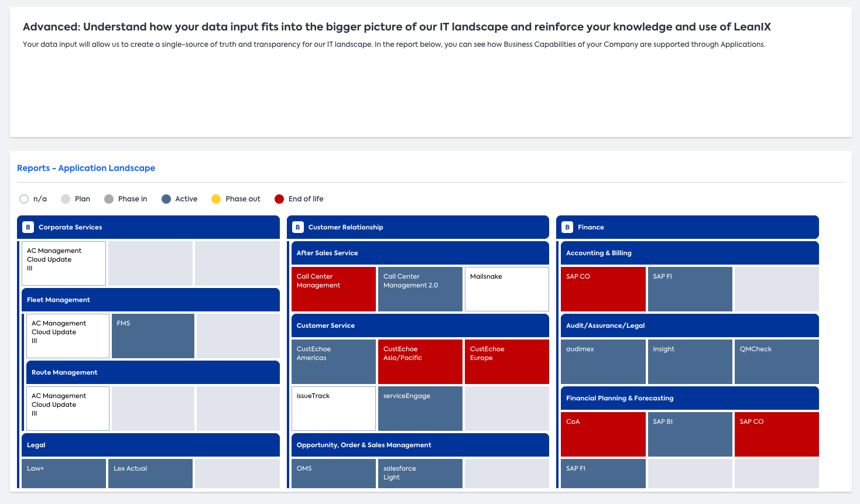Open the Route Management section
This screenshot has height=504, width=860.
(x=153, y=372)
